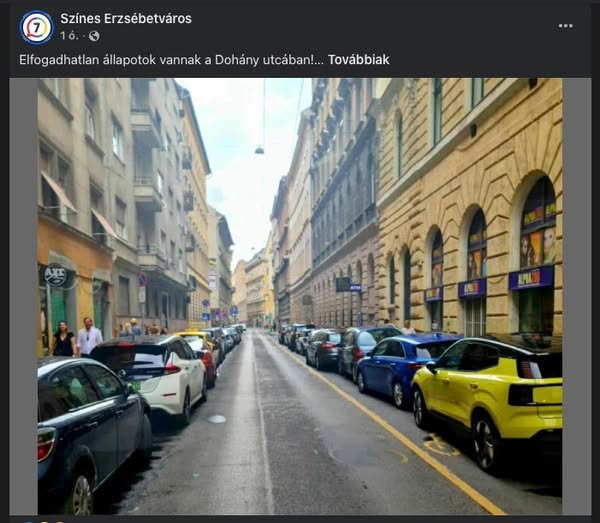Click the hanging street lamp in the photo

pos(260,150)
